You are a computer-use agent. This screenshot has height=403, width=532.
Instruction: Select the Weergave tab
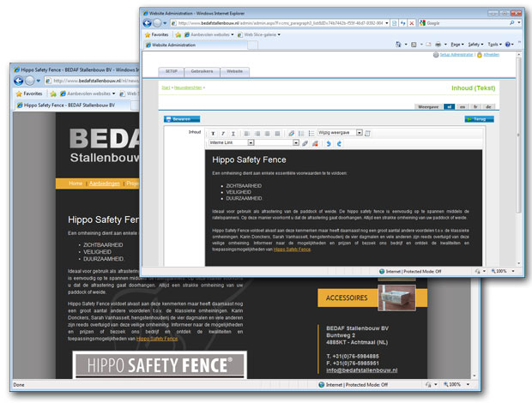(428, 107)
